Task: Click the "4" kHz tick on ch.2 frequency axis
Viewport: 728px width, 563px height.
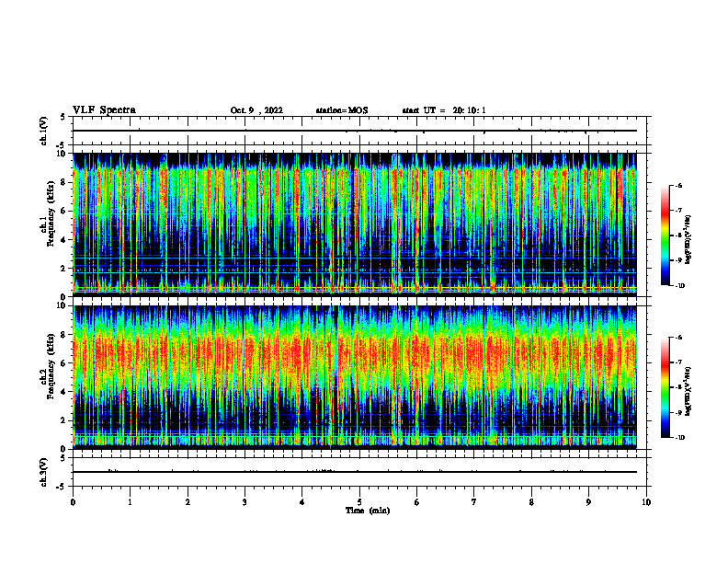Action: (64, 392)
